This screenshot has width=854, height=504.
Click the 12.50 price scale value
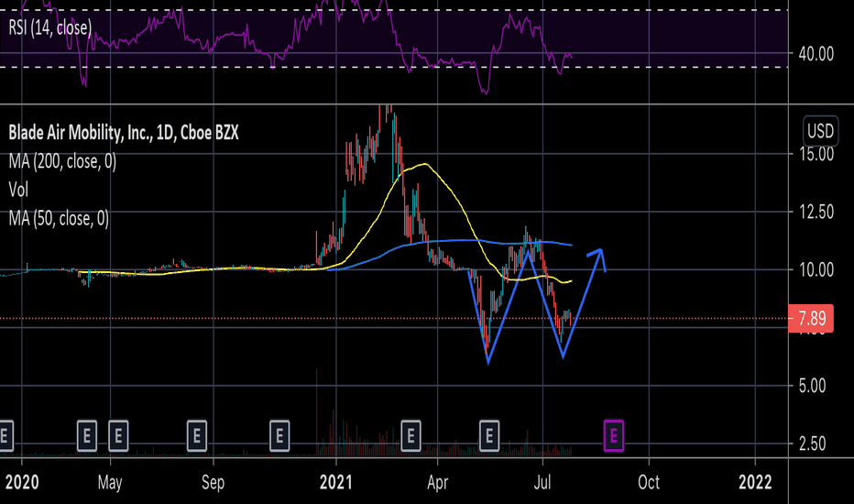[816, 212]
